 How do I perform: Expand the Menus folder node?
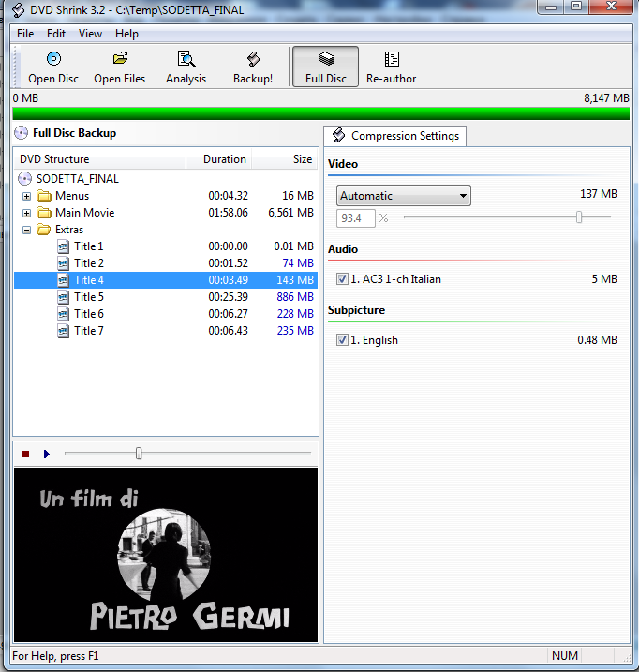click(x=26, y=196)
